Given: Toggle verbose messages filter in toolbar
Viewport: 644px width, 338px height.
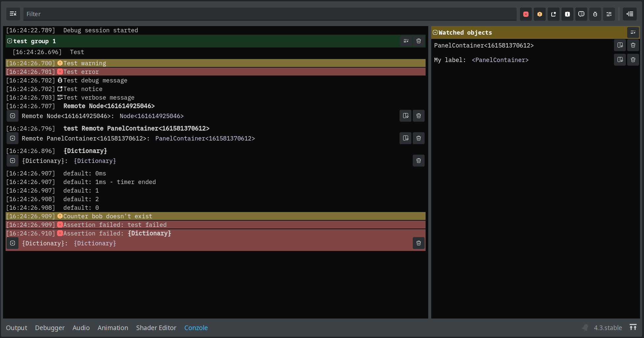Looking at the screenshot, I should coord(609,14).
